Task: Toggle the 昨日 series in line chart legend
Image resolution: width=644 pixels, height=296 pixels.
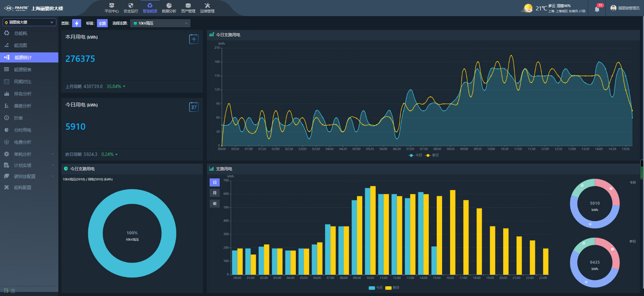Action: [432, 155]
